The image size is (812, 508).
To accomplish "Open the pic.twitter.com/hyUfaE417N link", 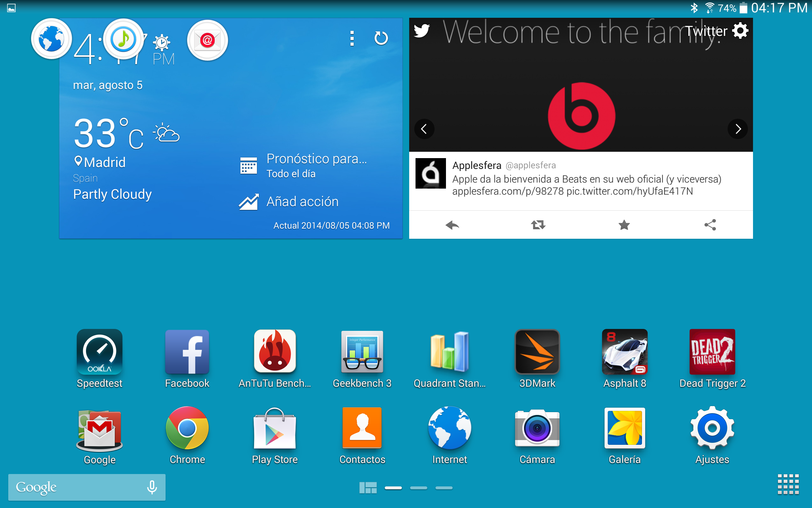I will tap(630, 191).
